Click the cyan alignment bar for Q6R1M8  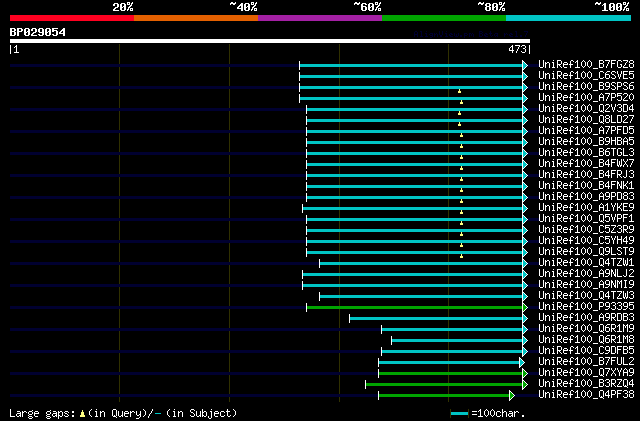(x=457, y=341)
